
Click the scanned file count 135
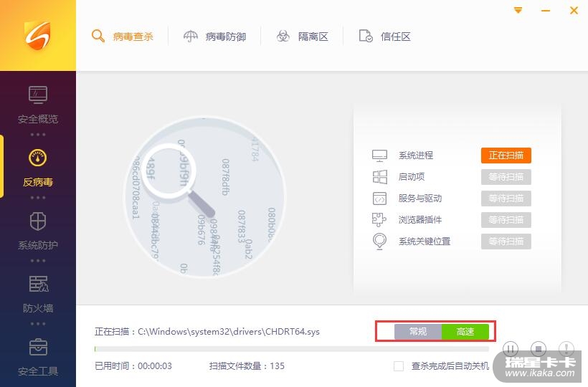pyautogui.click(x=277, y=366)
